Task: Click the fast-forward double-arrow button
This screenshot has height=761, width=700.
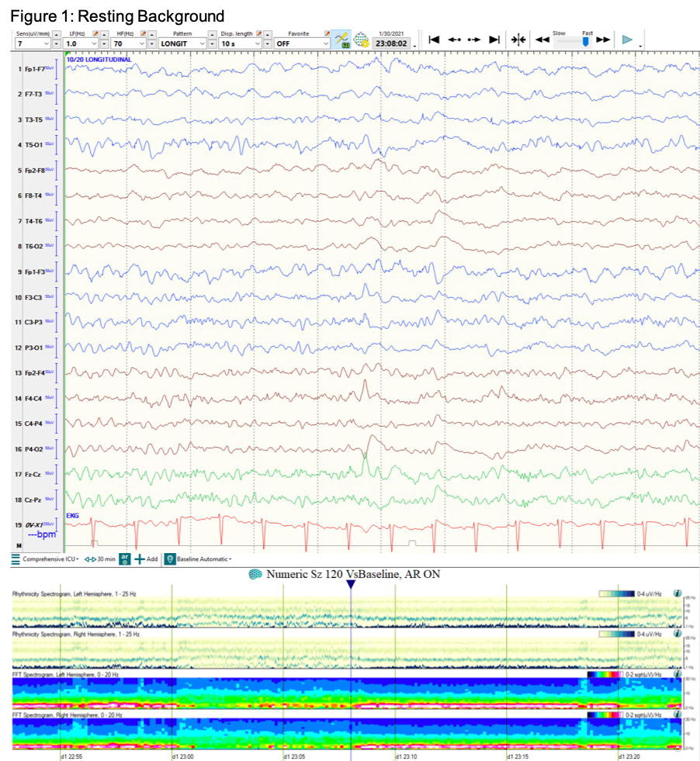Action: [603, 40]
